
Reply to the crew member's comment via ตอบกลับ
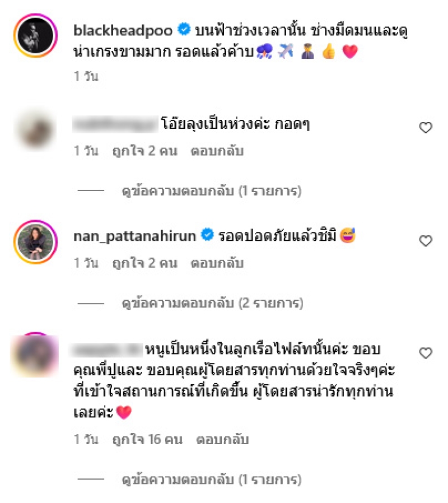pyautogui.click(x=222, y=440)
